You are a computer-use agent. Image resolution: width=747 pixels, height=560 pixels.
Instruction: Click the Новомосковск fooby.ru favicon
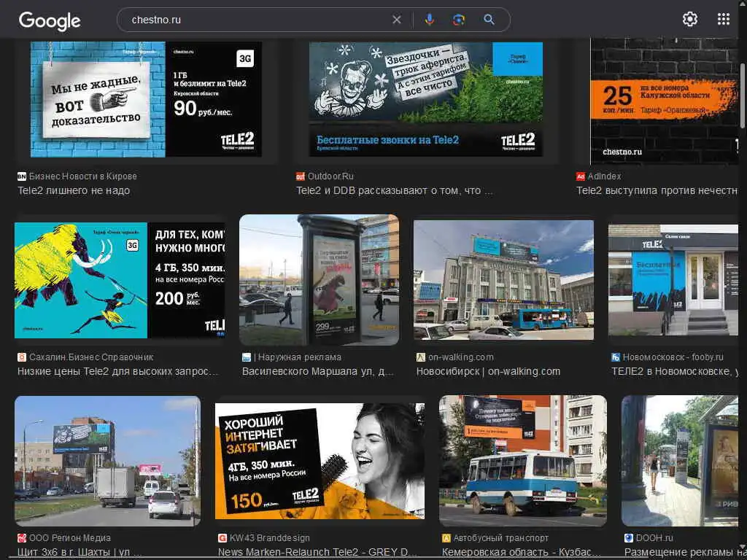pos(616,357)
